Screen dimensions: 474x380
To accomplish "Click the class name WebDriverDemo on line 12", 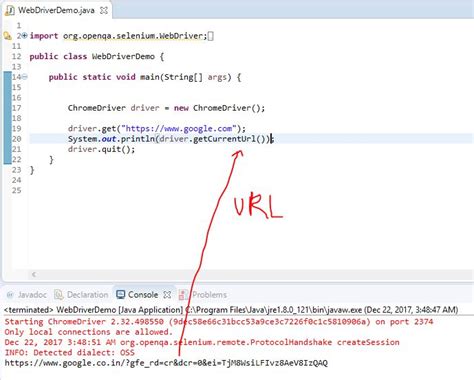I will [x=123, y=56].
